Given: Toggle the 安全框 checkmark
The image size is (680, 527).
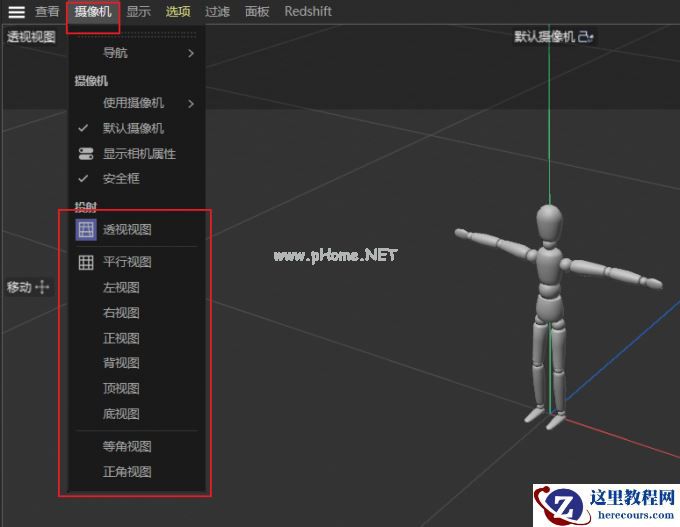Looking at the screenshot, I should pyautogui.click(x=83, y=178).
